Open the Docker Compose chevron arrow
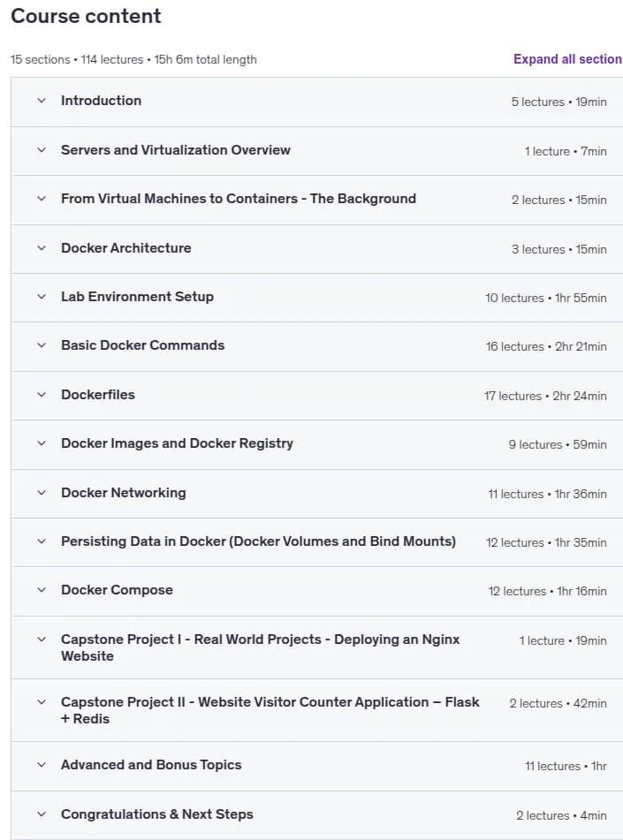The height and width of the screenshot is (840, 623). point(42,590)
